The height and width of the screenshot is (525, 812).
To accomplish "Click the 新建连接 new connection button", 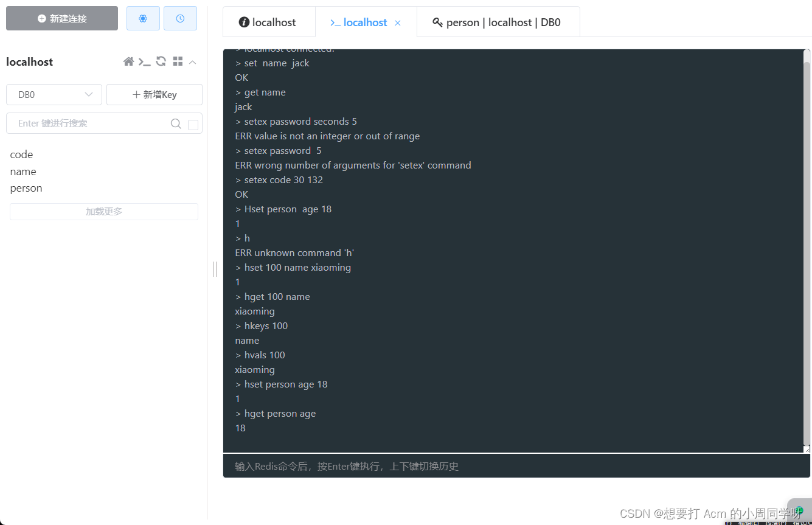I will (62, 18).
